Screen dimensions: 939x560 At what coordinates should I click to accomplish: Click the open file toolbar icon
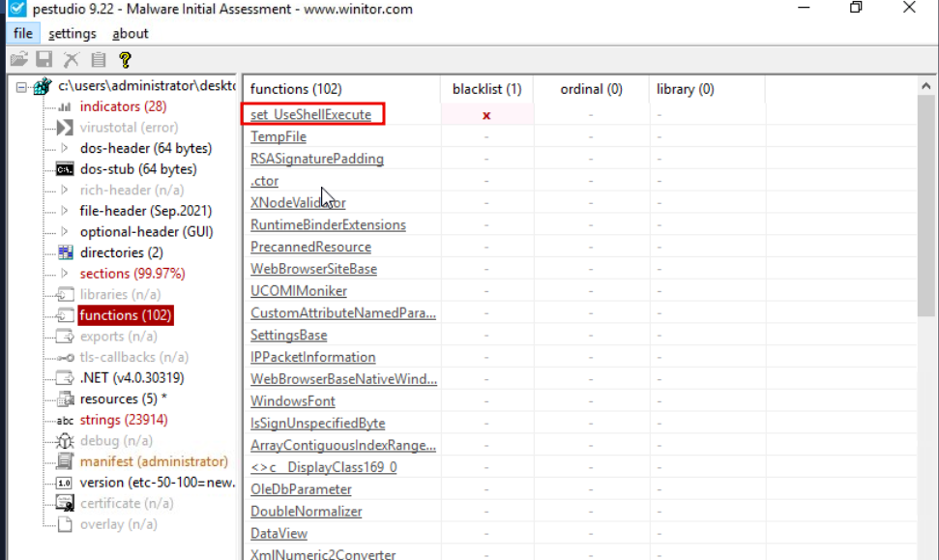point(18,60)
